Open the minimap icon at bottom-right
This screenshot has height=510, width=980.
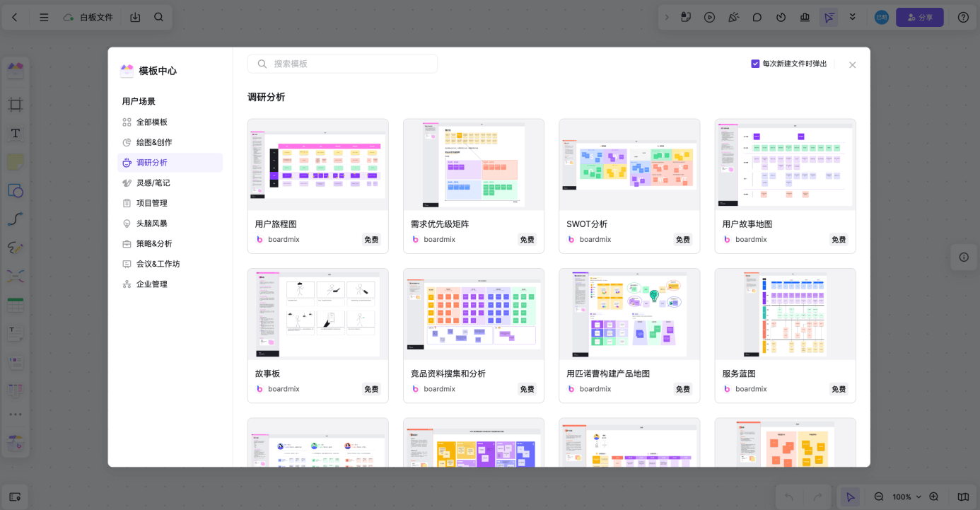click(963, 497)
